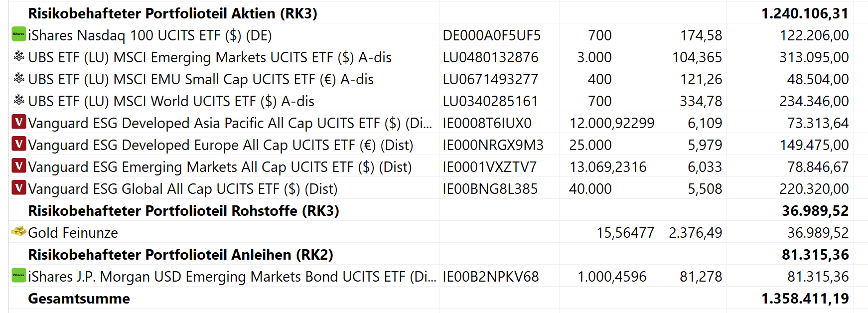Click ISIN cell DE000A0F5UF5

(x=491, y=35)
